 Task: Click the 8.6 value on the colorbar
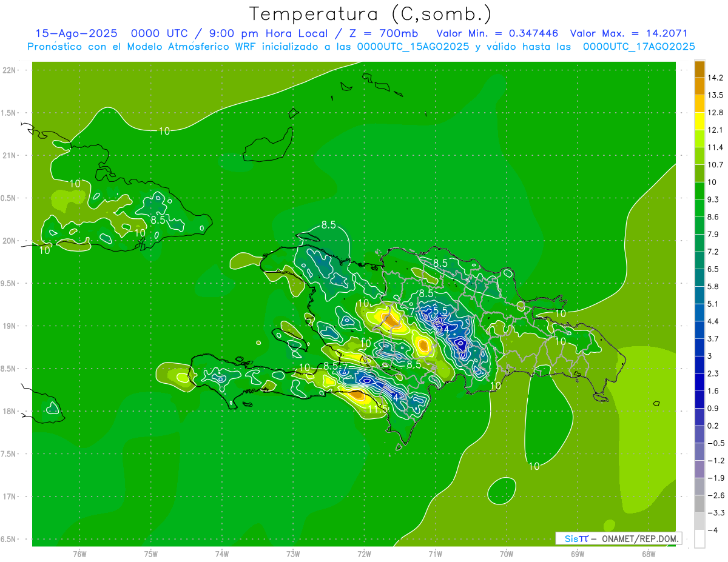[x=713, y=216]
